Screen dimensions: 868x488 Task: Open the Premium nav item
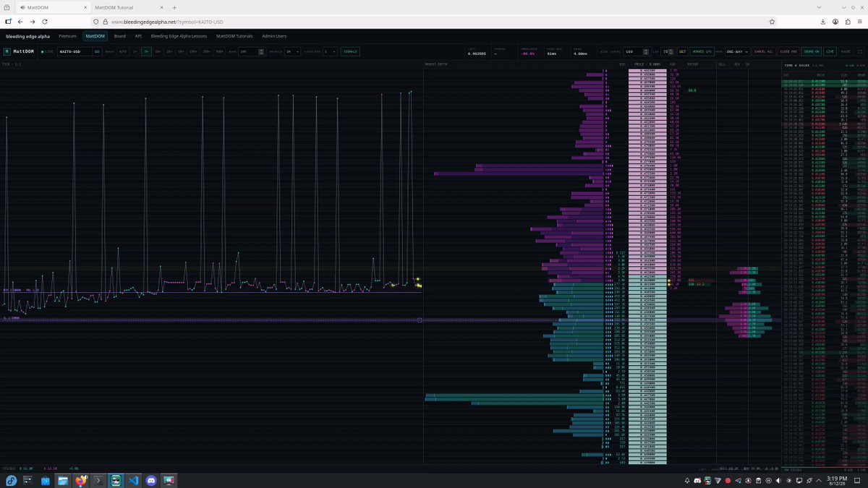(x=67, y=35)
